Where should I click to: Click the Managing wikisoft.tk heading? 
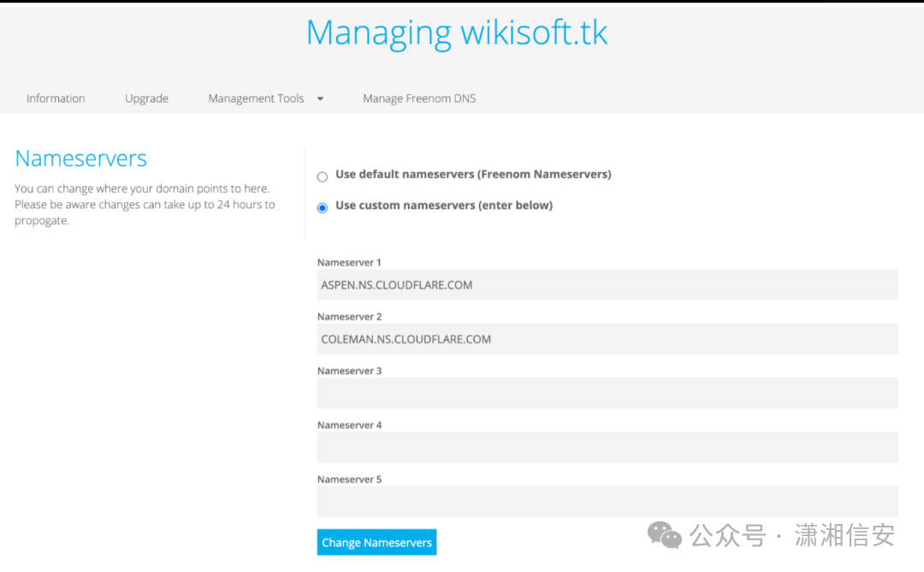457,33
